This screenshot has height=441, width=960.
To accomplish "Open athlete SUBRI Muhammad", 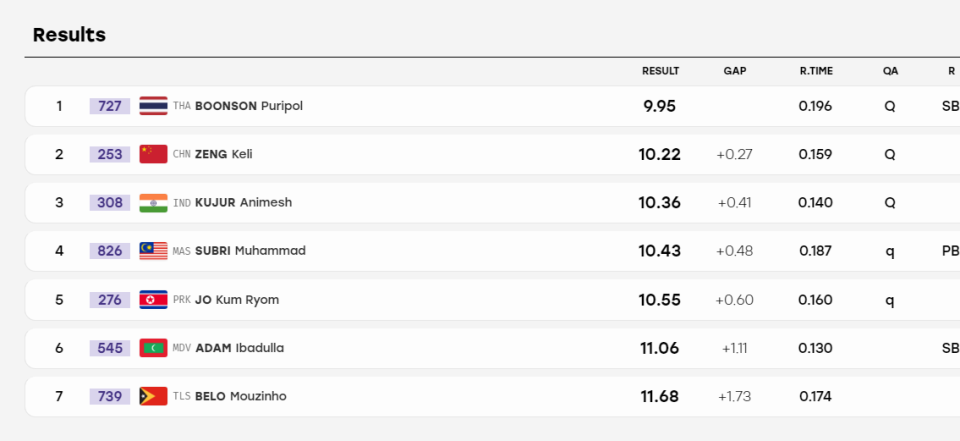I will click(x=250, y=251).
